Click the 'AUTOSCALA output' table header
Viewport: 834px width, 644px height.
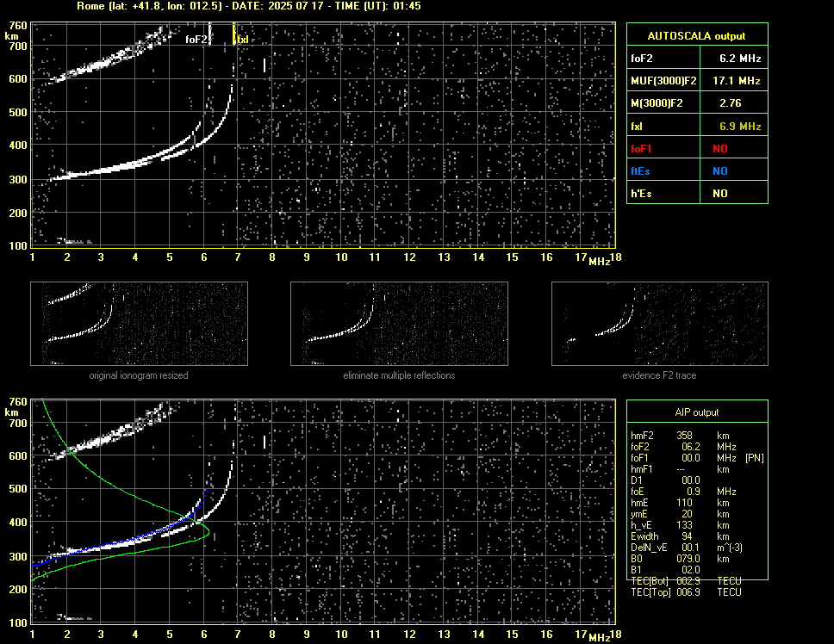(x=696, y=36)
